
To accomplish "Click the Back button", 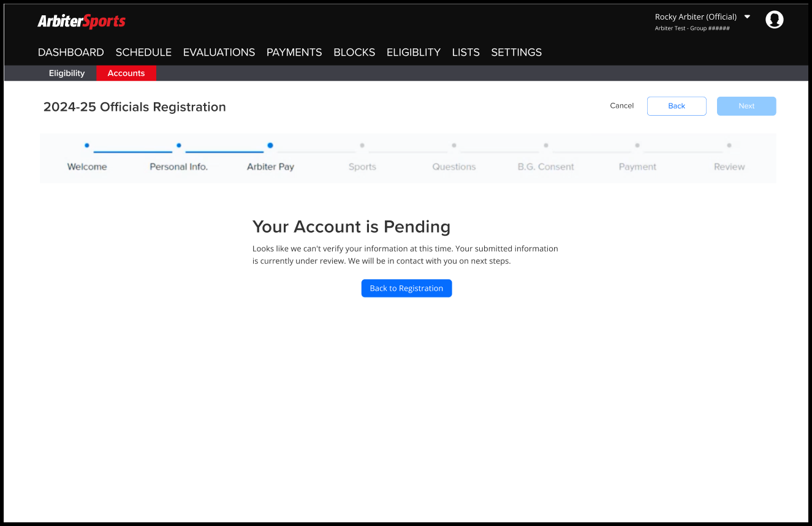I will 677,106.
